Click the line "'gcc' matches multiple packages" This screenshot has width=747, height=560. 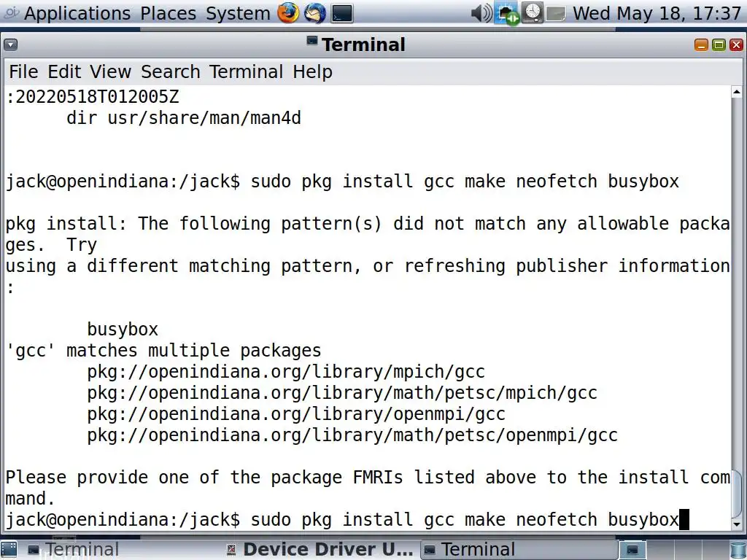click(163, 351)
